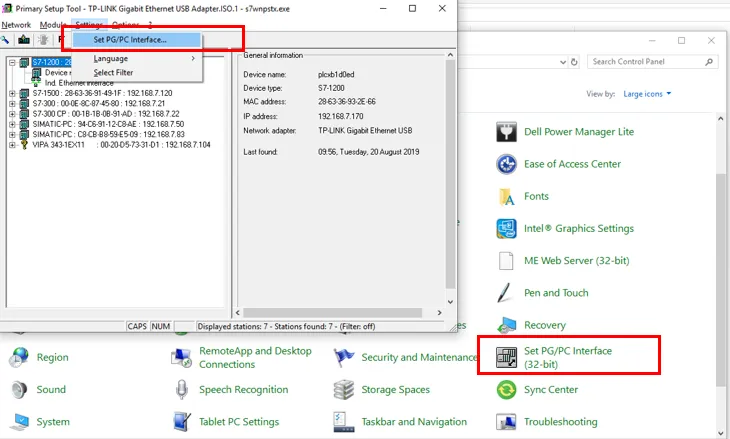The image size is (730, 439).
Task: Click the Displayed stations status bar text
Action: click(x=286, y=326)
